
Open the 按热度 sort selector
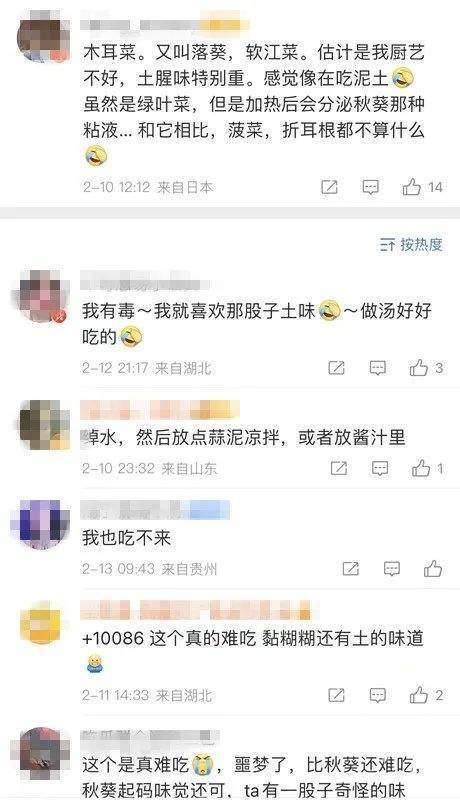coord(411,244)
